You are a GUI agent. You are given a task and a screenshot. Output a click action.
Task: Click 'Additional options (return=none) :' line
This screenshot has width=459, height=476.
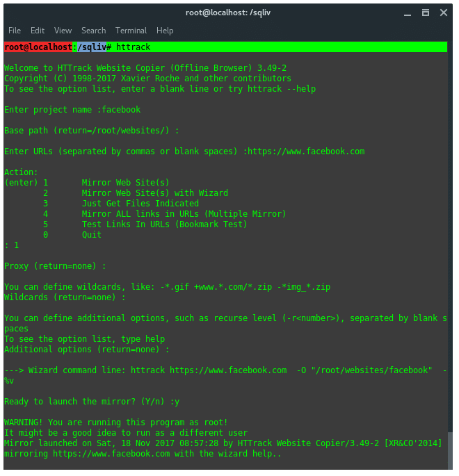86,350
